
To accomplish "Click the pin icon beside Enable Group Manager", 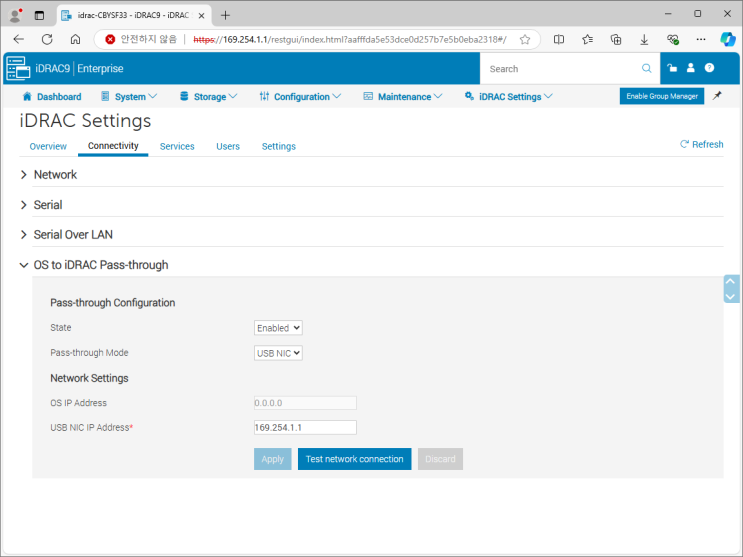I will pyautogui.click(x=717, y=96).
